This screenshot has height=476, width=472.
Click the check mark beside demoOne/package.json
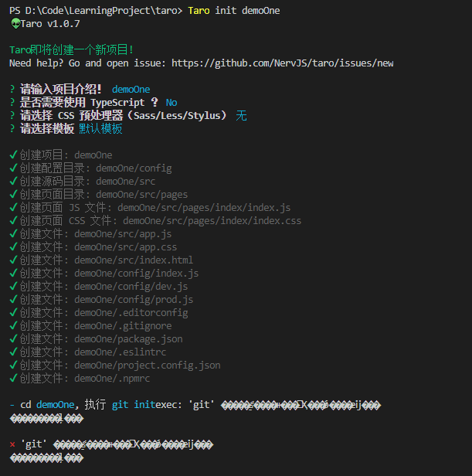tap(13, 338)
